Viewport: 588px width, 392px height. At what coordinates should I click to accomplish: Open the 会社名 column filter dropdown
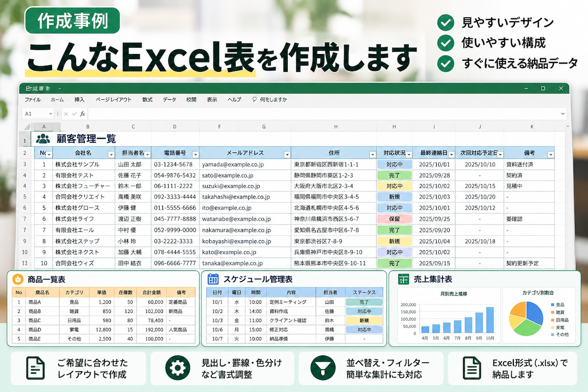(111, 154)
